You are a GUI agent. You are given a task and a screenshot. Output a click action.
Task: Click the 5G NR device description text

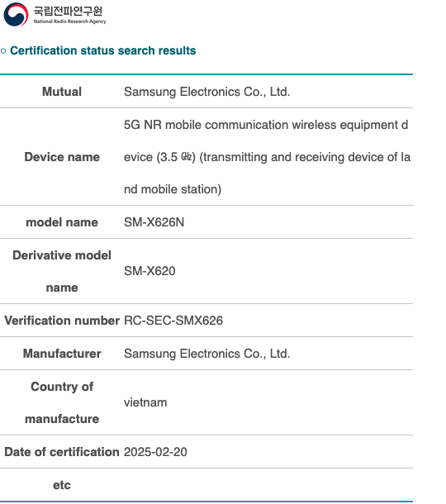coord(267,157)
